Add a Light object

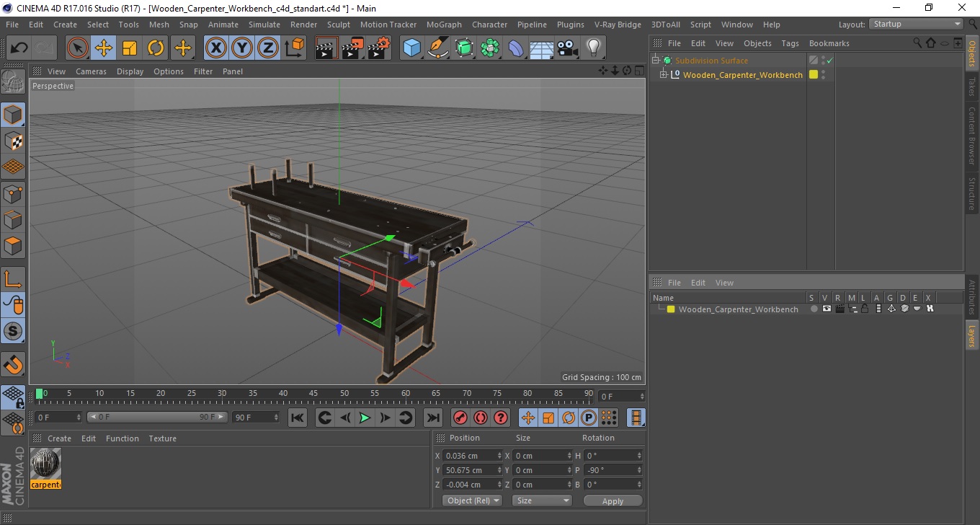point(594,48)
